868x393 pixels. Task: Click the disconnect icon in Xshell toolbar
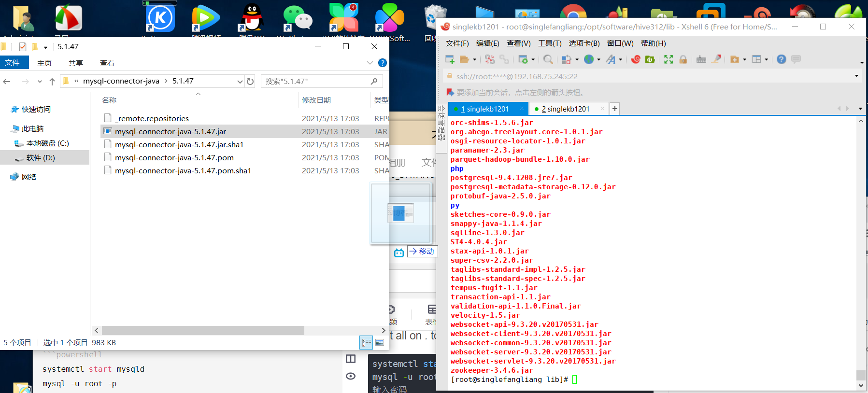pos(490,59)
